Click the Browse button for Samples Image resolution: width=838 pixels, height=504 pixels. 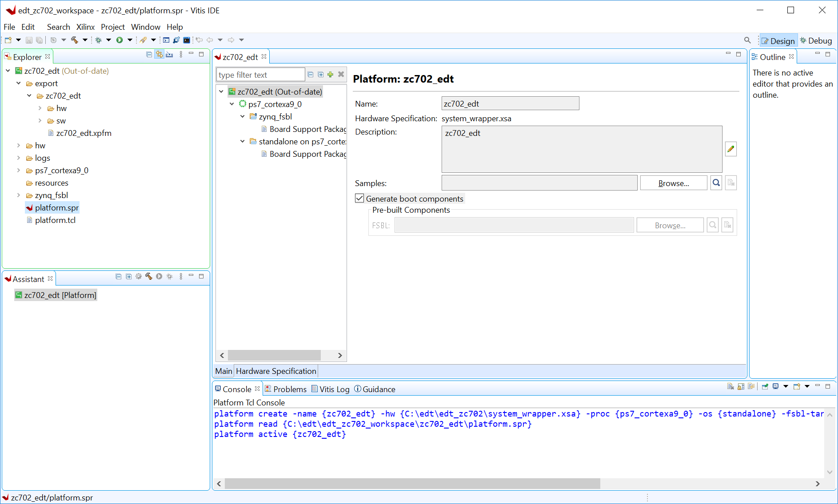pyautogui.click(x=673, y=183)
